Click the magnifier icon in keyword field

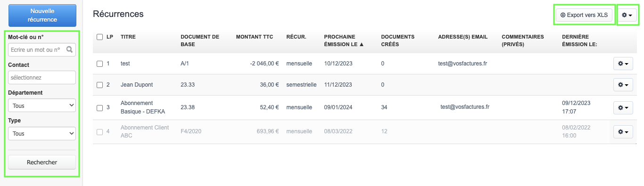[70, 49]
